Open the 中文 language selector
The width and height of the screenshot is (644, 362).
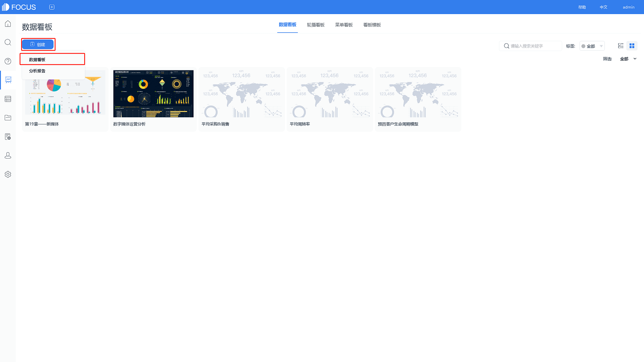(603, 7)
